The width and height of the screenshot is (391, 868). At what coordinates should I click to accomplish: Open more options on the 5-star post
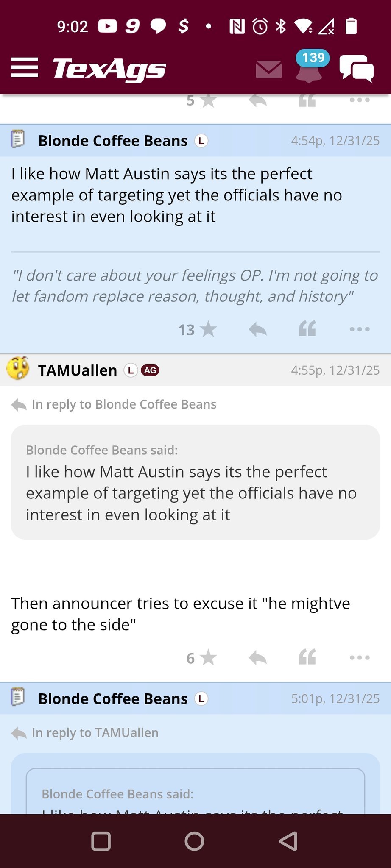click(360, 100)
